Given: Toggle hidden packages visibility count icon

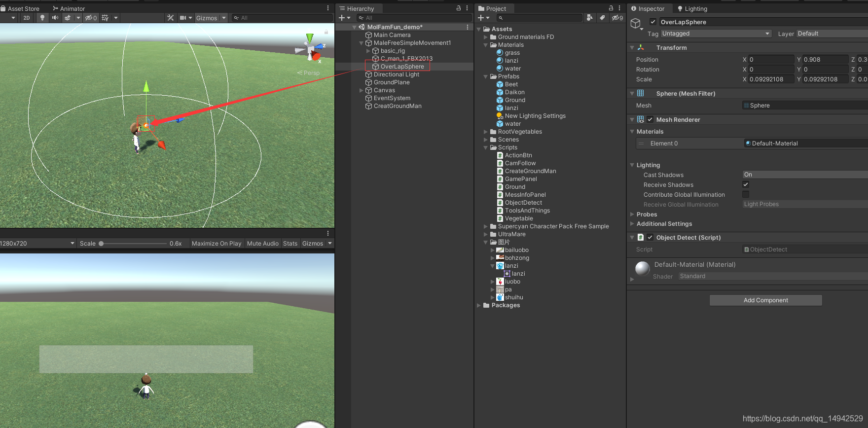Looking at the screenshot, I should [x=617, y=18].
